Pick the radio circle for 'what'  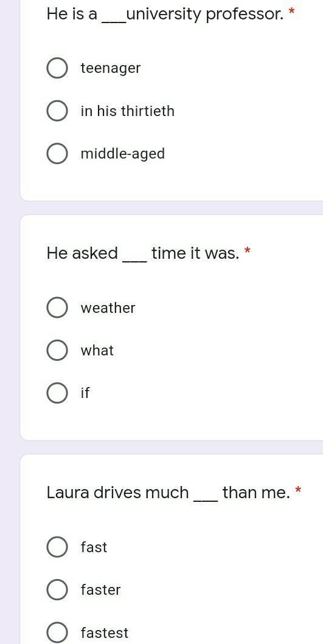[x=57, y=351]
